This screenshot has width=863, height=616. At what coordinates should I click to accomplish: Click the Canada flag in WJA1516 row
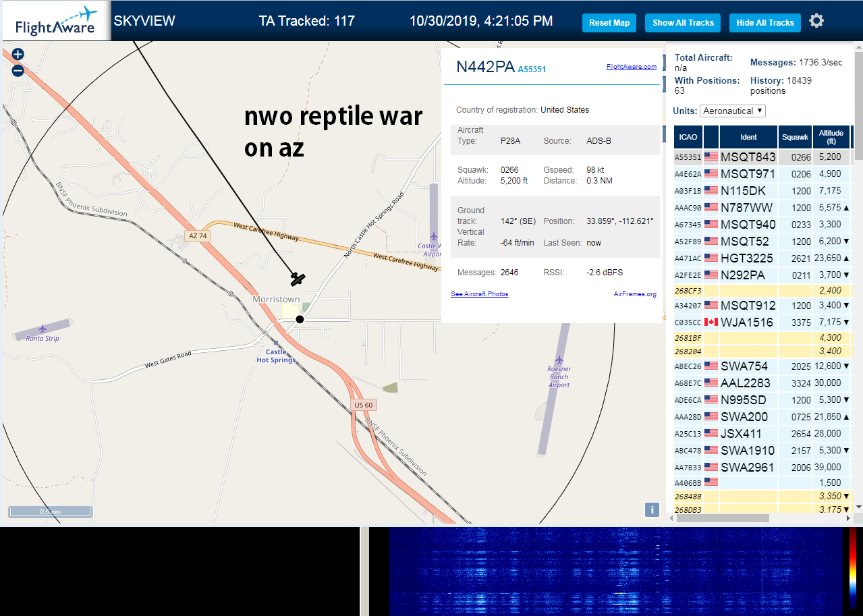coord(711,322)
